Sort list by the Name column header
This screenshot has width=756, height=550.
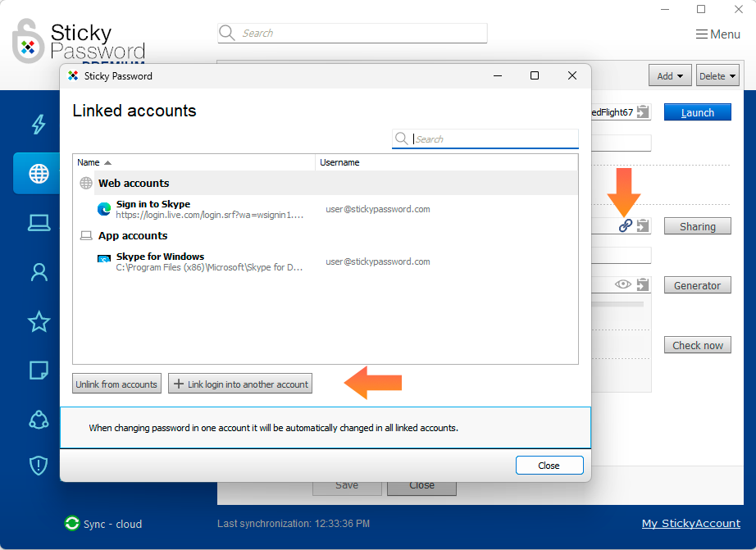[194, 162]
